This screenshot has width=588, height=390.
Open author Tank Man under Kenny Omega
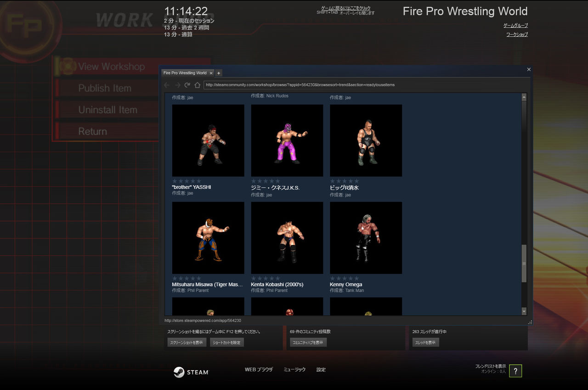coord(355,290)
